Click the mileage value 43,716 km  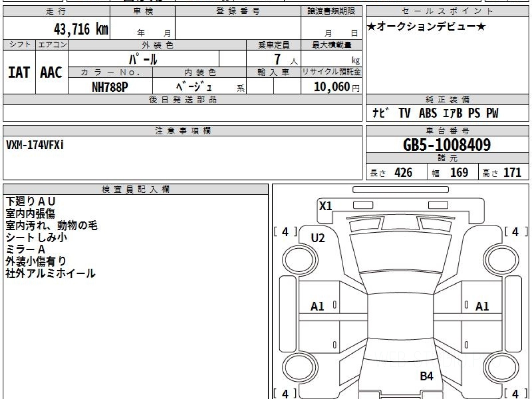tap(81, 30)
